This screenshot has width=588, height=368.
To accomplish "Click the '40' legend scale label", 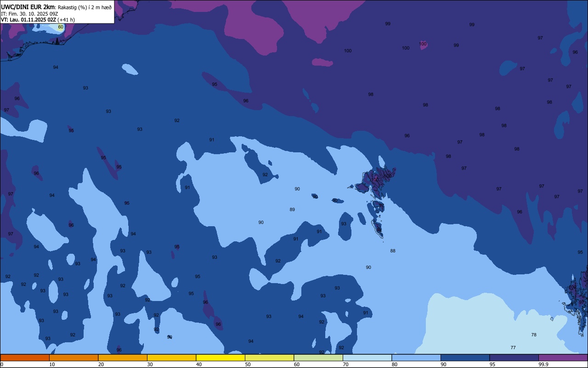I will [199, 364].
